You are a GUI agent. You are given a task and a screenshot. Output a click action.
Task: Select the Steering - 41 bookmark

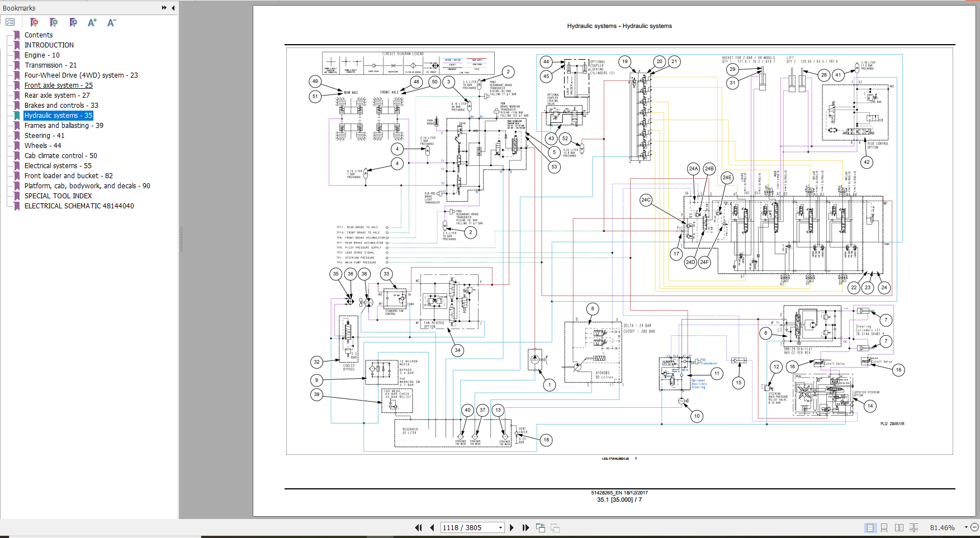(x=44, y=136)
